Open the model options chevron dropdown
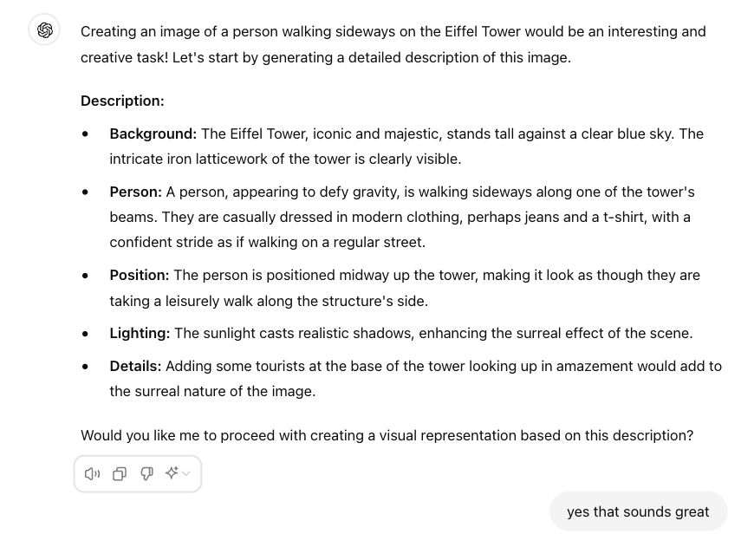This screenshot has height=560, width=754. (185, 473)
